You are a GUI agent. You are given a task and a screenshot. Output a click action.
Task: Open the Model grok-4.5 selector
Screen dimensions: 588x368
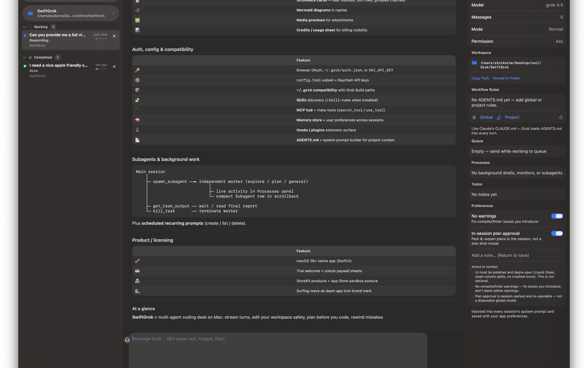click(517, 5)
